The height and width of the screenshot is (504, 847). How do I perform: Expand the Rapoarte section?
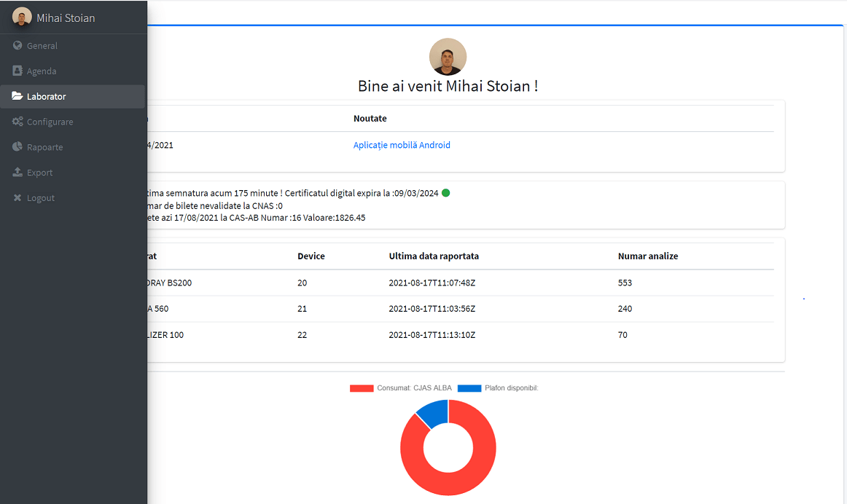click(73, 147)
